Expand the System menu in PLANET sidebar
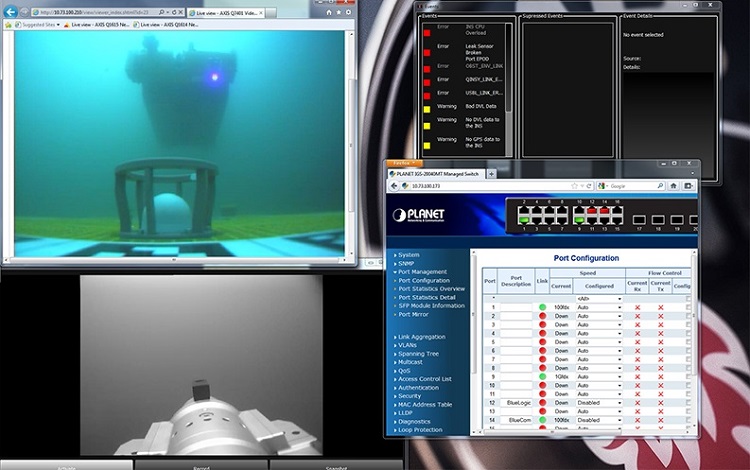 click(407, 255)
